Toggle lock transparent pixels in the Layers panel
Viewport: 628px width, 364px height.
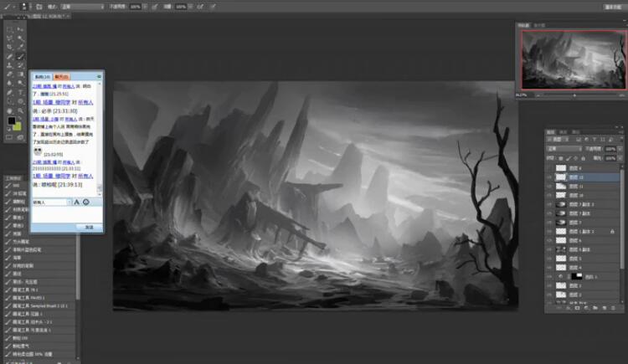561,158
